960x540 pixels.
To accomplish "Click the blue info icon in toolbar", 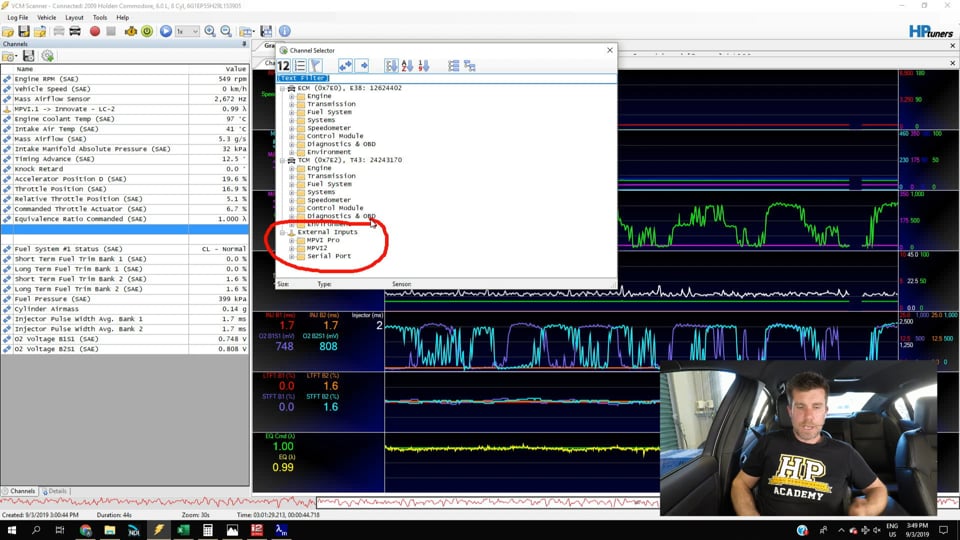I will pos(285,31).
